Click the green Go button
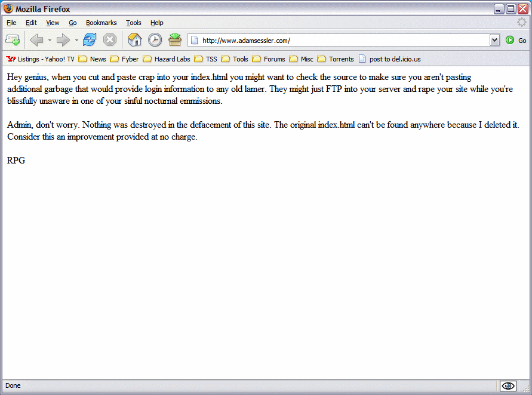The width and height of the screenshot is (532, 395). tap(516, 41)
